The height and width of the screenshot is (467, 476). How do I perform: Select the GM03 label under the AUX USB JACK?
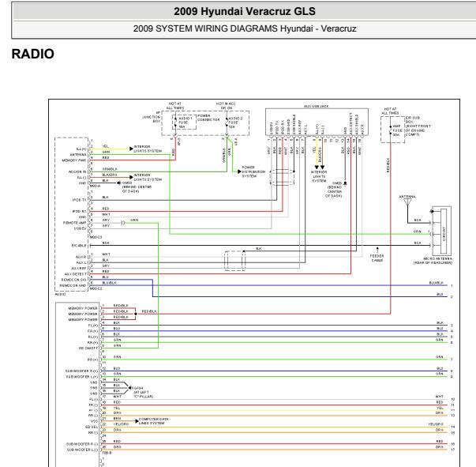click(x=337, y=183)
